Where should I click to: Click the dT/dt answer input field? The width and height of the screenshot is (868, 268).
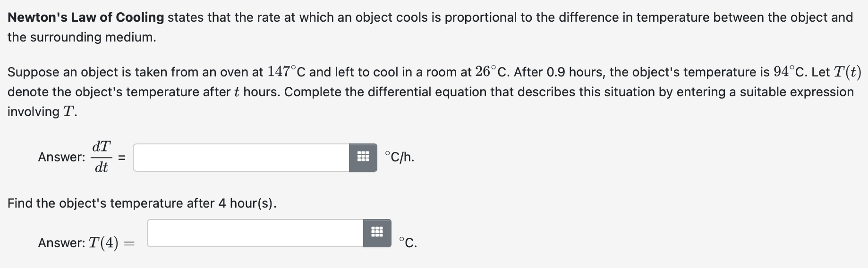241,157
